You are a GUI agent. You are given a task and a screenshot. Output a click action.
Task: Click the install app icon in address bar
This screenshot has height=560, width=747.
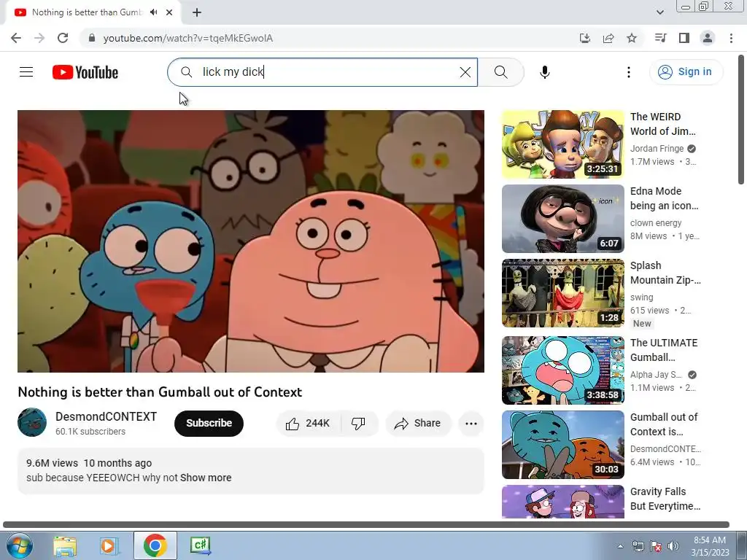click(584, 38)
